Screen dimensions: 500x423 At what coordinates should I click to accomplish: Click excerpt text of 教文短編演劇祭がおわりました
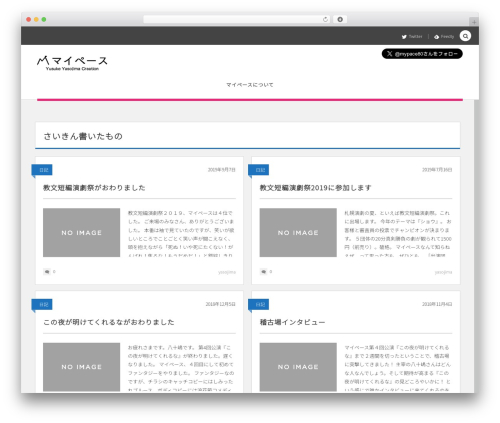click(181, 234)
